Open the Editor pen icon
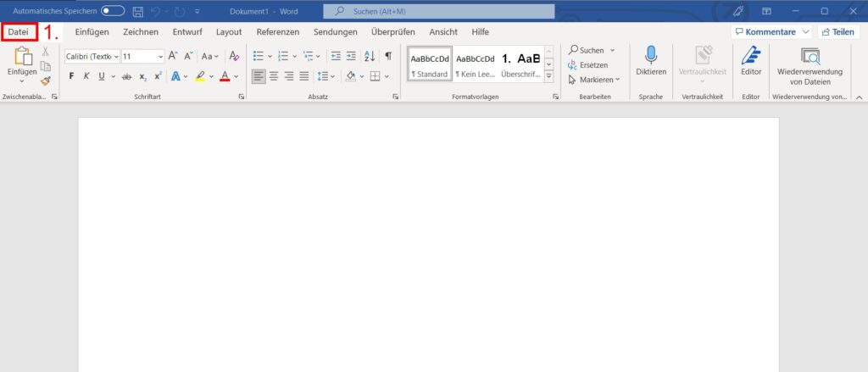This screenshot has width=868, height=372. tap(750, 56)
